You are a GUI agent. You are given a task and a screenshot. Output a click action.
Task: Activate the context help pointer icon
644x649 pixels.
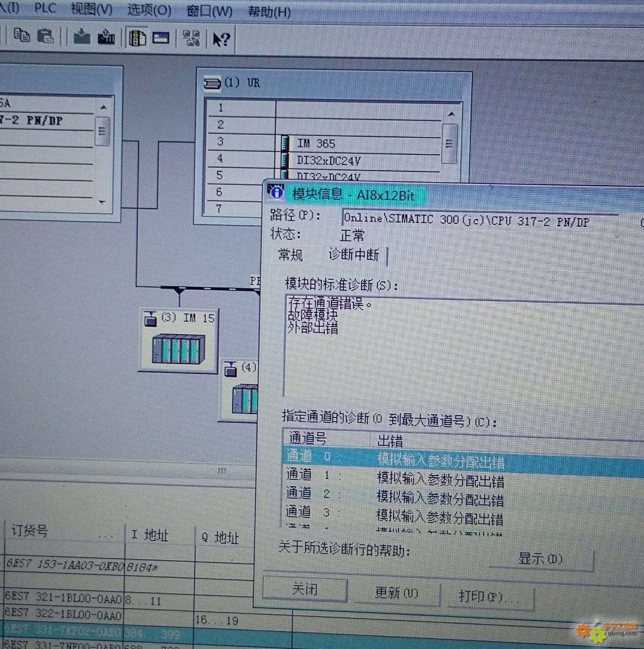(x=221, y=40)
